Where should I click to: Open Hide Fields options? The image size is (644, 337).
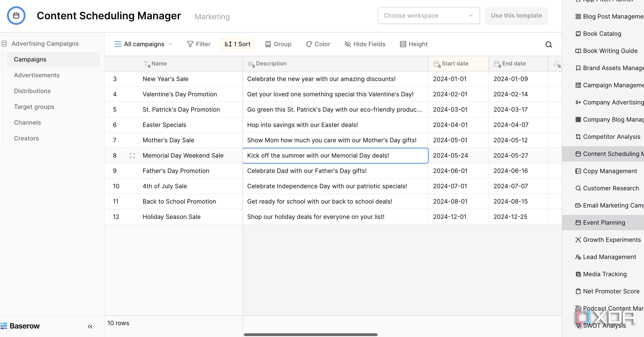(365, 44)
